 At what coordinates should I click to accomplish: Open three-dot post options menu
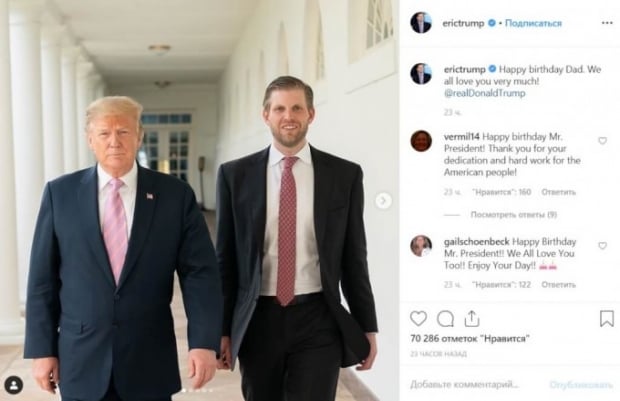click(607, 23)
